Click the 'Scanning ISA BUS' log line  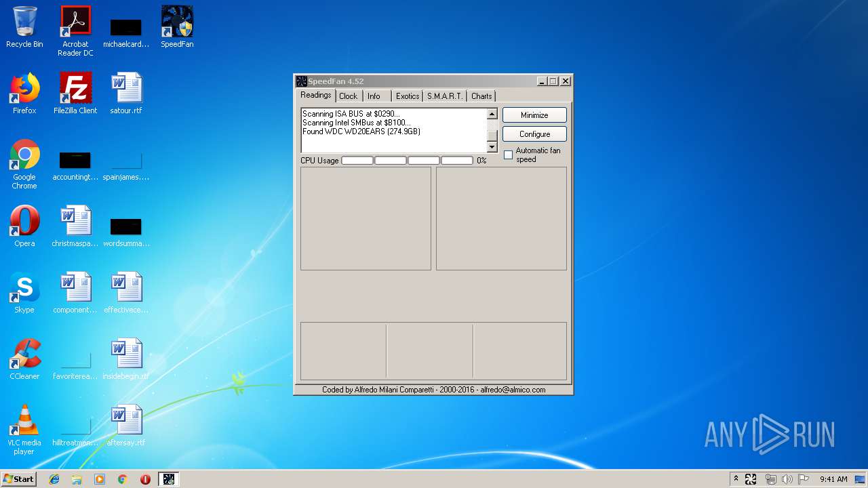coord(351,114)
